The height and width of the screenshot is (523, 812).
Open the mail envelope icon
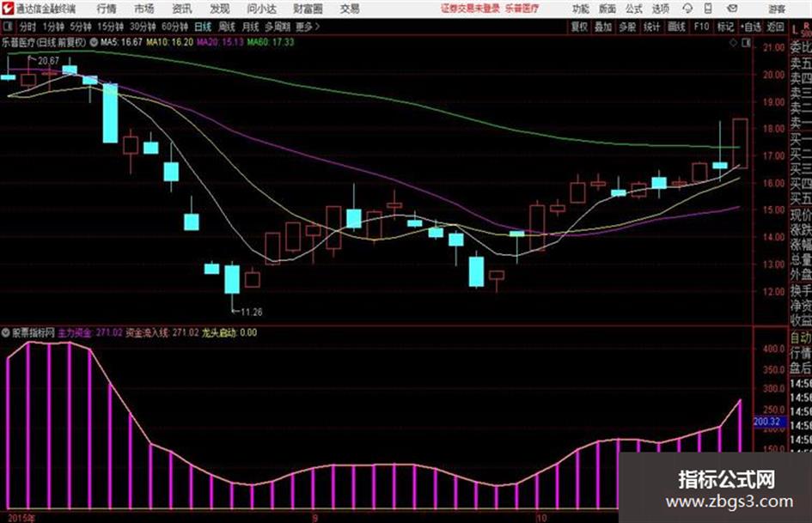pos(732,9)
